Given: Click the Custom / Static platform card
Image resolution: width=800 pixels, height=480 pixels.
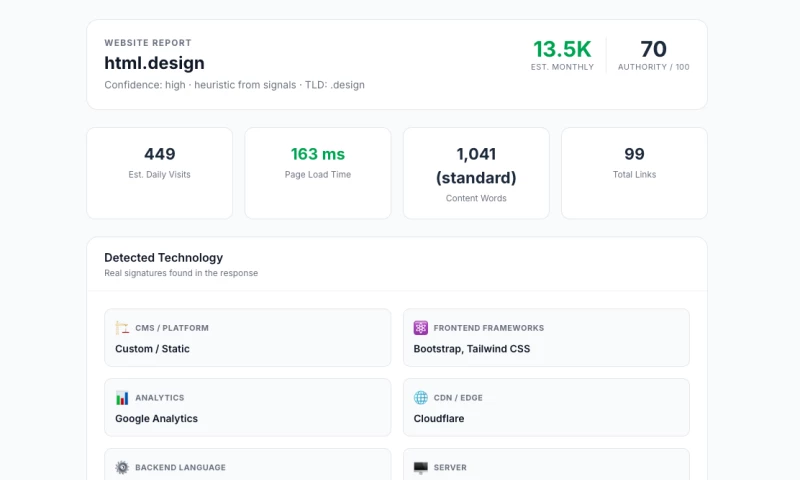Looking at the screenshot, I should (247, 337).
